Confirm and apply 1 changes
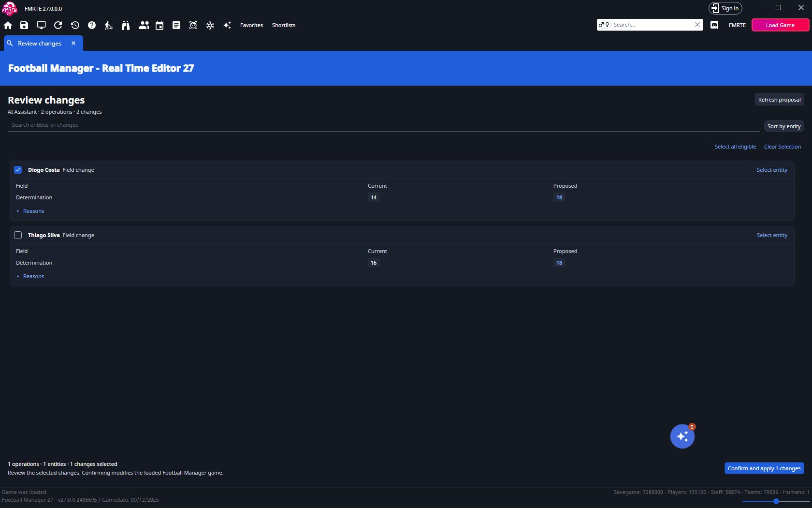 764,468
